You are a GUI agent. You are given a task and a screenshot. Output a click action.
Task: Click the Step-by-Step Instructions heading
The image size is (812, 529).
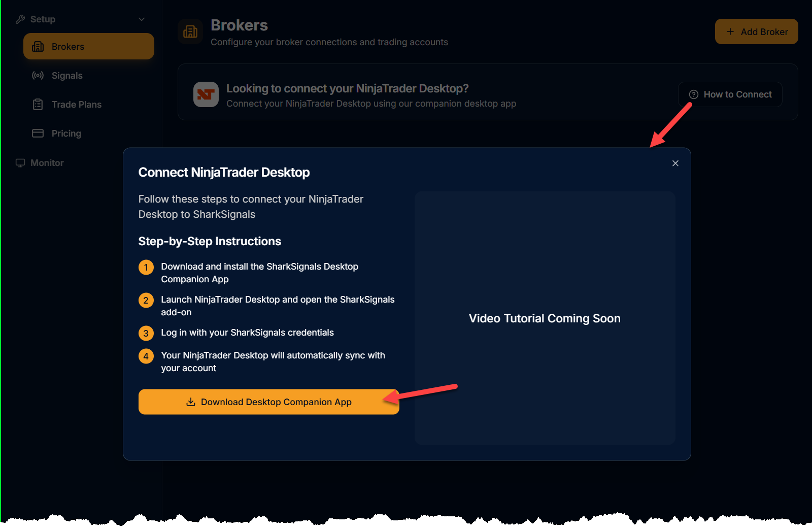(x=210, y=241)
